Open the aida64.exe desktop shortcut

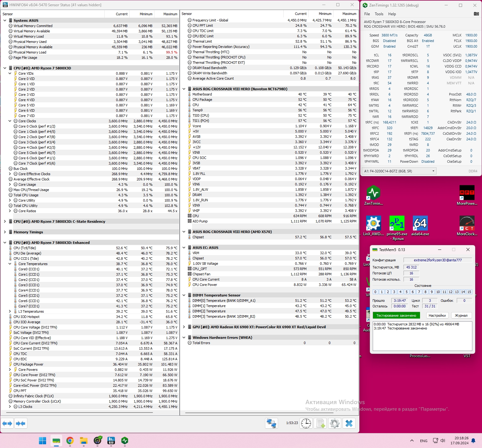tap(420, 226)
